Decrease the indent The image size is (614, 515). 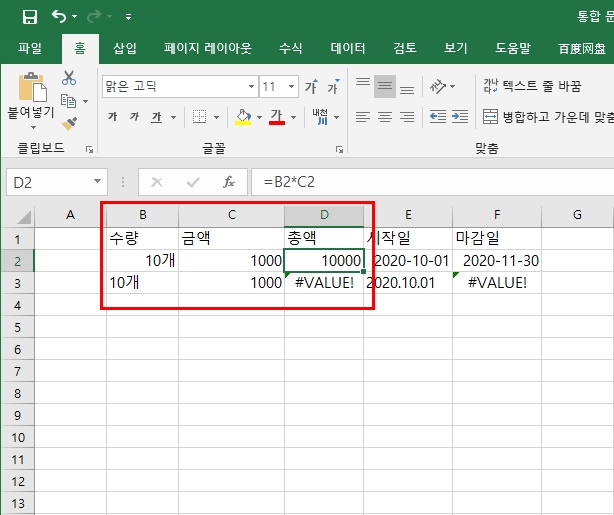[437, 117]
